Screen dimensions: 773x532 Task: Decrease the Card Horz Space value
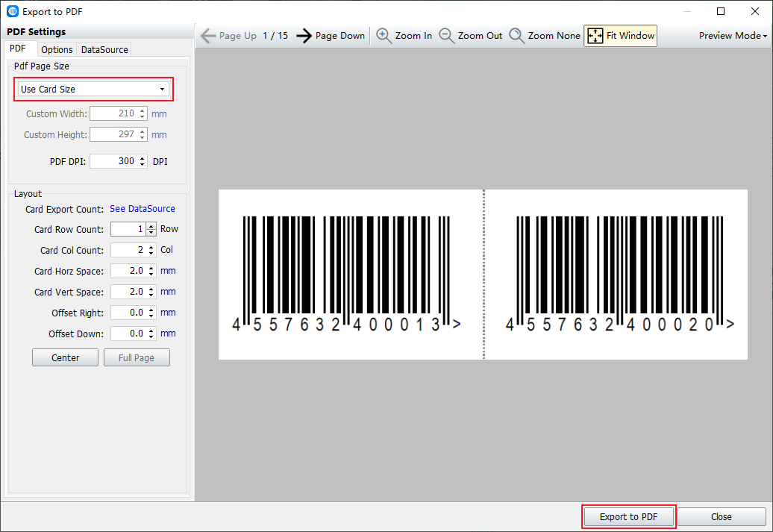[151, 274]
